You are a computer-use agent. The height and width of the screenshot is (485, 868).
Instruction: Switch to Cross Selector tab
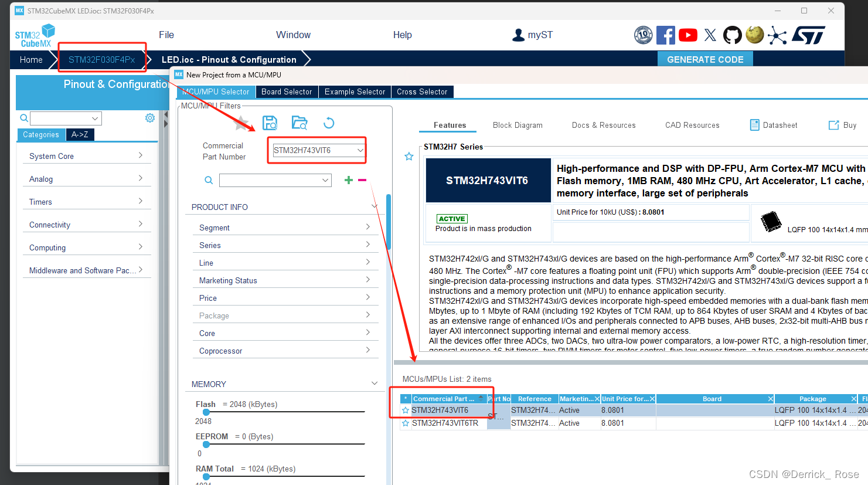(422, 92)
